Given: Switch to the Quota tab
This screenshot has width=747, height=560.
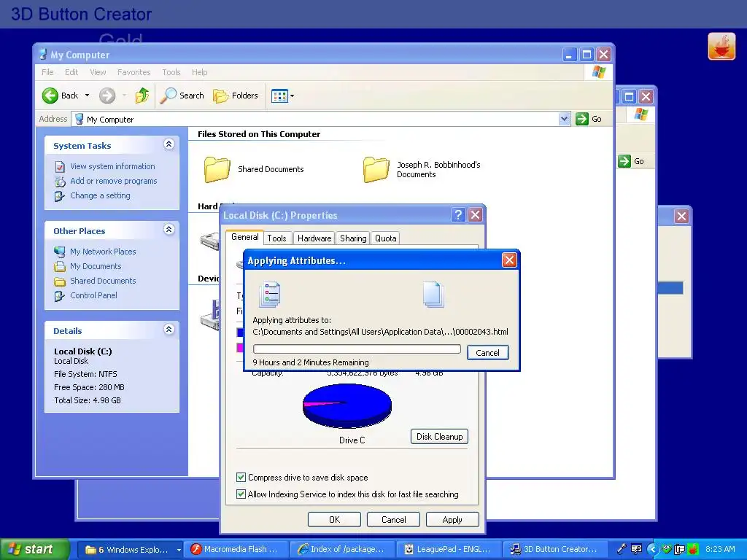Looking at the screenshot, I should tap(385, 238).
